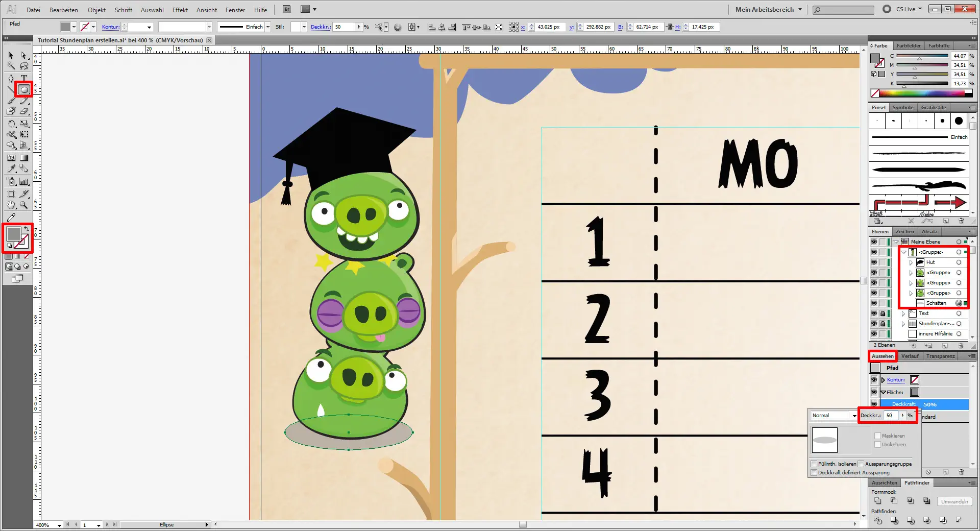
Task: Open the Mein Arbeitsbereich workspace switcher
Action: click(768, 9)
